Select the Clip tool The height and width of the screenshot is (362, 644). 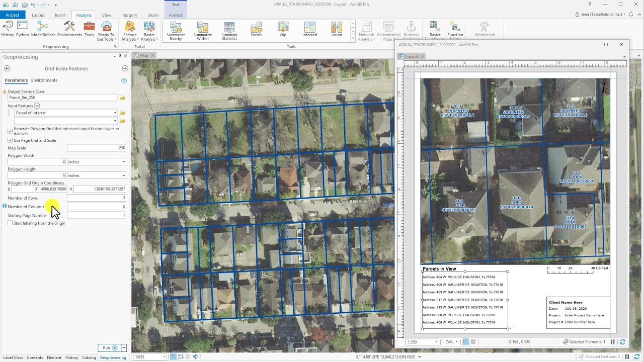tap(283, 29)
